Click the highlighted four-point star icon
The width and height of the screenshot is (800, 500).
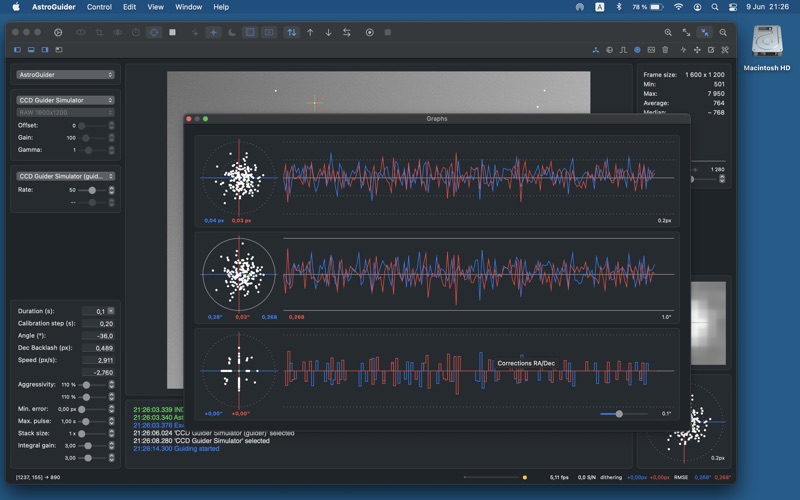[213, 32]
